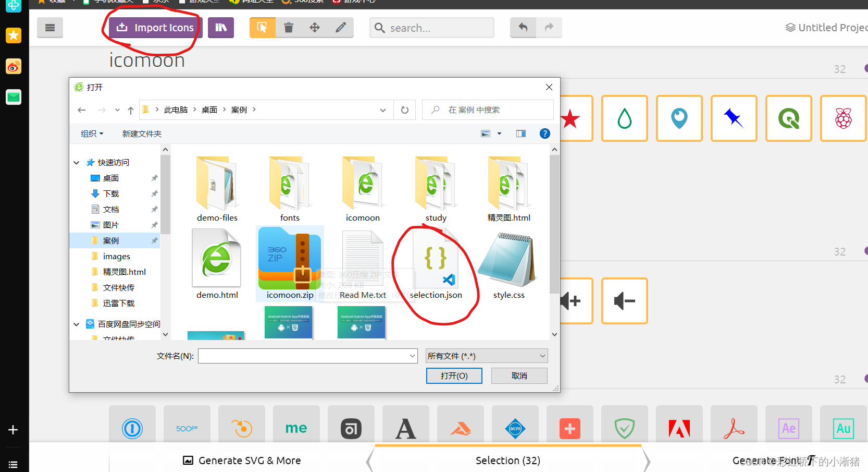Select the arrow selection tool in the toolbar
The height and width of the screenshot is (472, 868).
pos(262,27)
